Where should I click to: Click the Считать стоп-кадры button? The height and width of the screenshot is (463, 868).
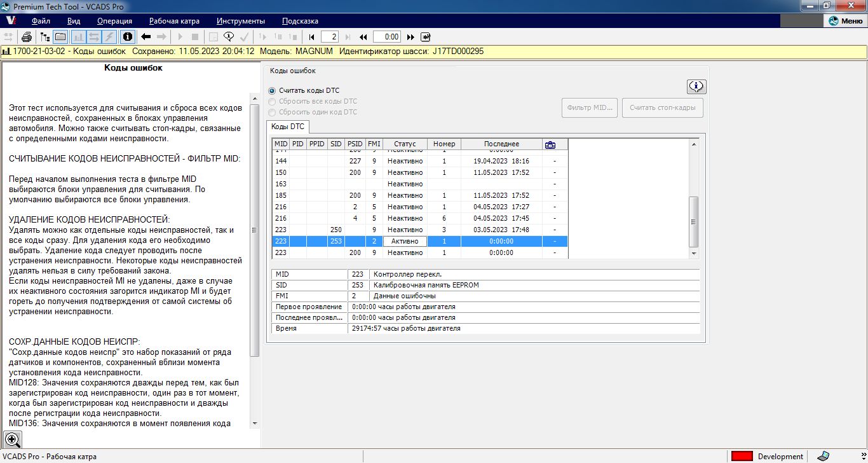click(x=663, y=107)
